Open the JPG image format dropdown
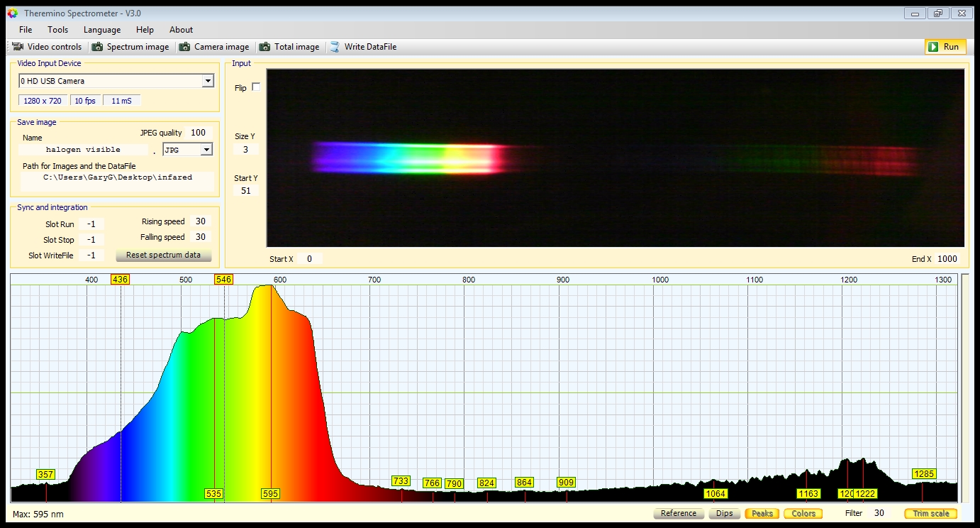The height and width of the screenshot is (528, 980). click(x=206, y=150)
